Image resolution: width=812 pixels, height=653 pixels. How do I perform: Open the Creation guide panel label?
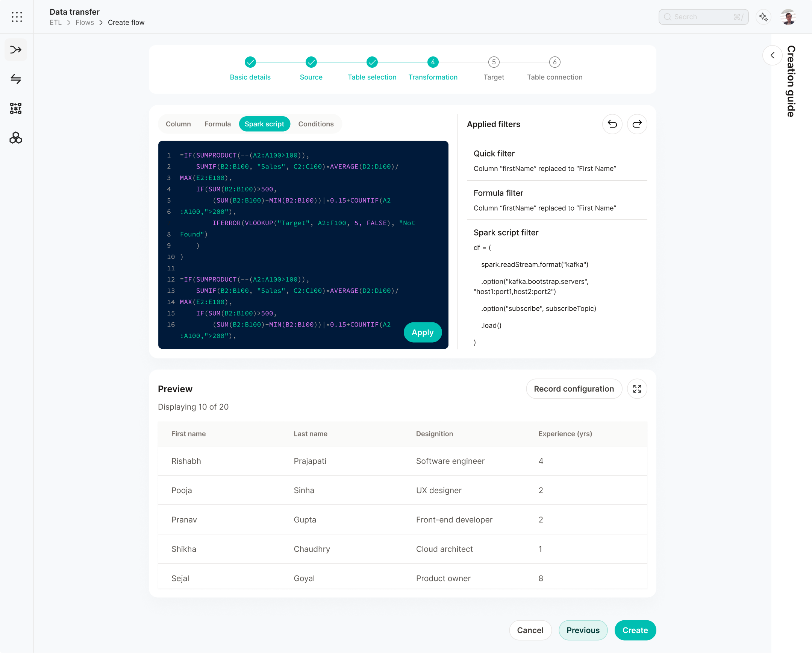791,81
